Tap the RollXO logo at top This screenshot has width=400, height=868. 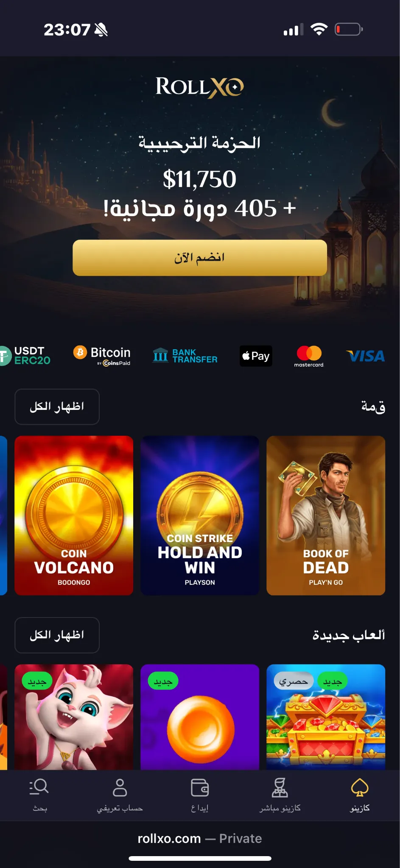(x=199, y=87)
